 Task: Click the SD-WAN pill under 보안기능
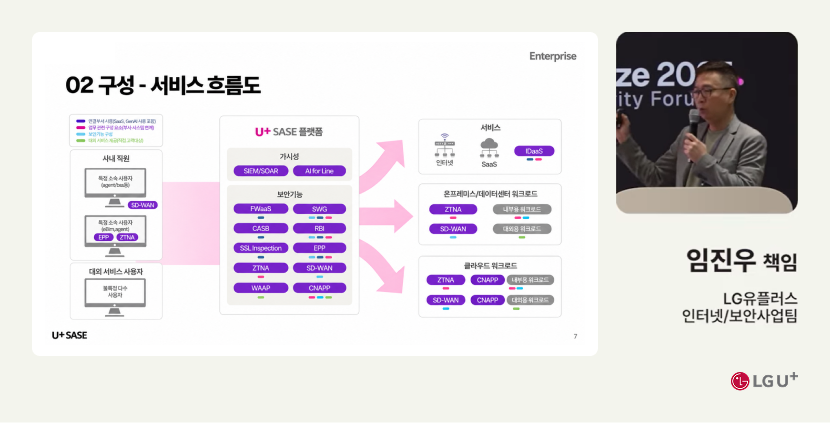point(319,268)
